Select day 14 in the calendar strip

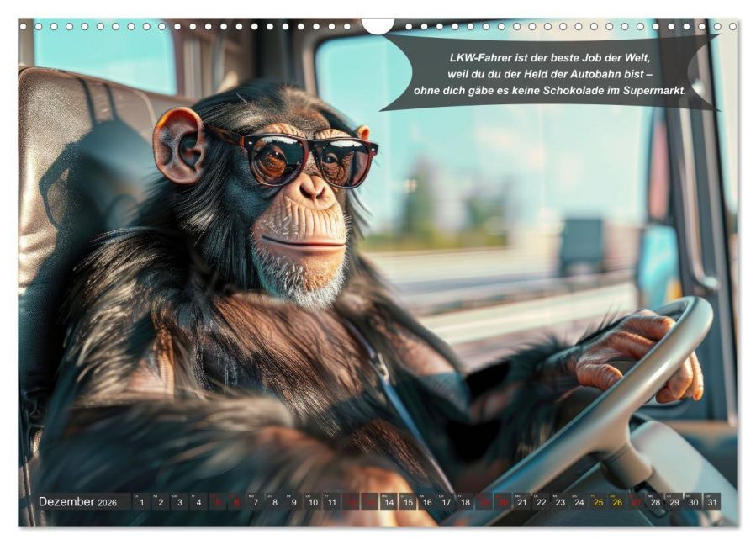(x=389, y=501)
